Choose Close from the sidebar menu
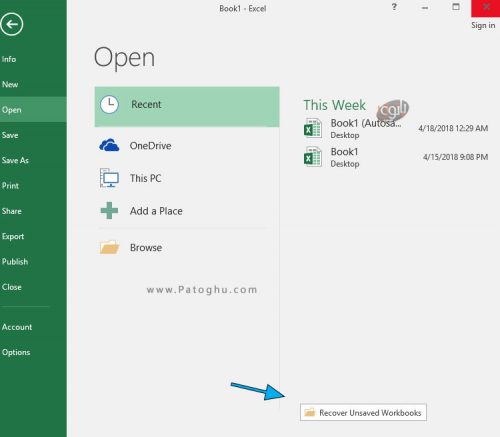The image size is (500, 437). [x=12, y=287]
